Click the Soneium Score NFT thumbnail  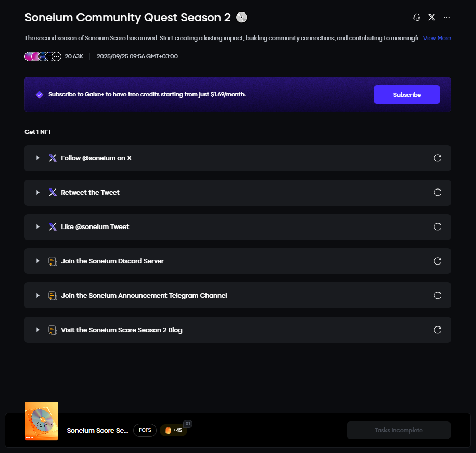[x=42, y=421]
